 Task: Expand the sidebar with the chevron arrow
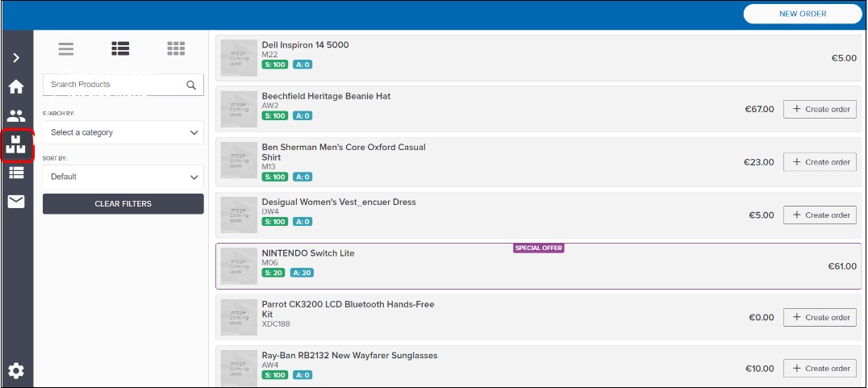point(16,58)
